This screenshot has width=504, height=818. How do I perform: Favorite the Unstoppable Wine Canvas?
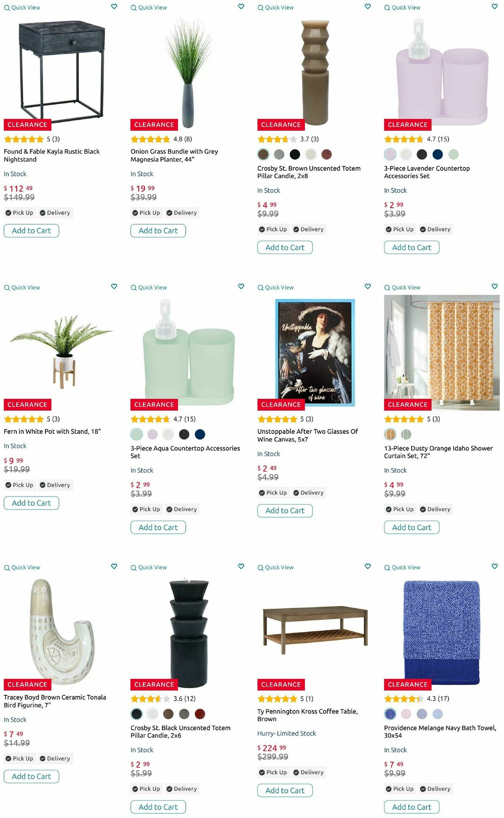[x=367, y=286]
